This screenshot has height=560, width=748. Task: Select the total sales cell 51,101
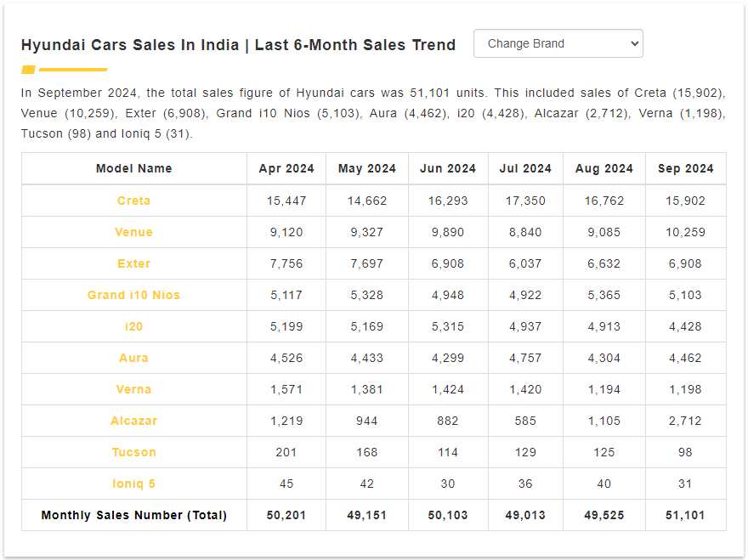pos(685,515)
